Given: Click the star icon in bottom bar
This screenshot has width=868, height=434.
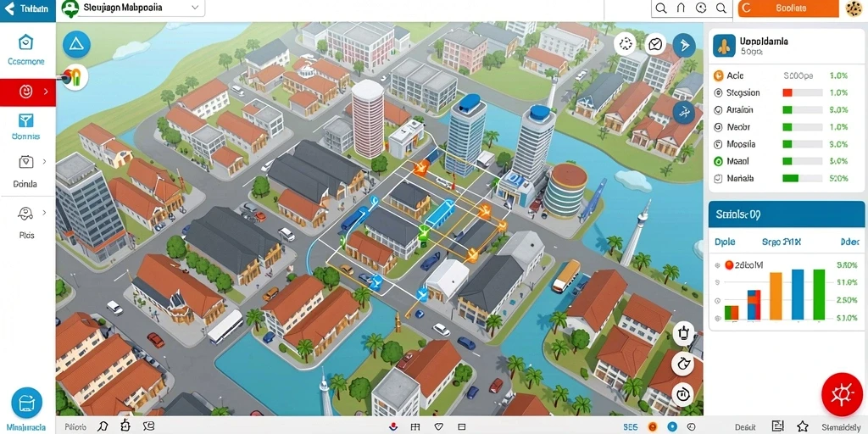Looking at the screenshot, I should (x=803, y=426).
